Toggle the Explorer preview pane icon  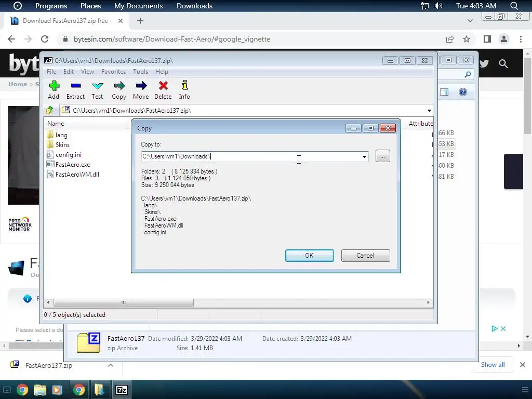(444, 92)
